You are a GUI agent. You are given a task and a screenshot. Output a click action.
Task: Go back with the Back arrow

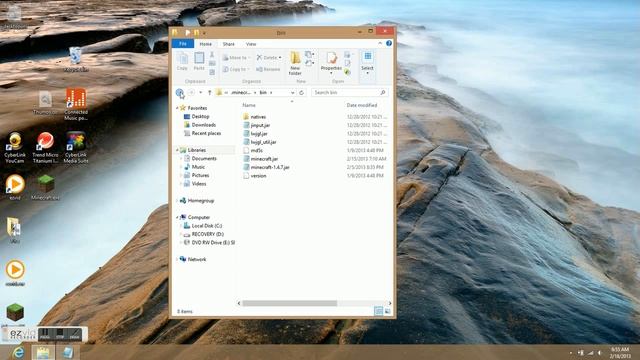[x=180, y=93]
